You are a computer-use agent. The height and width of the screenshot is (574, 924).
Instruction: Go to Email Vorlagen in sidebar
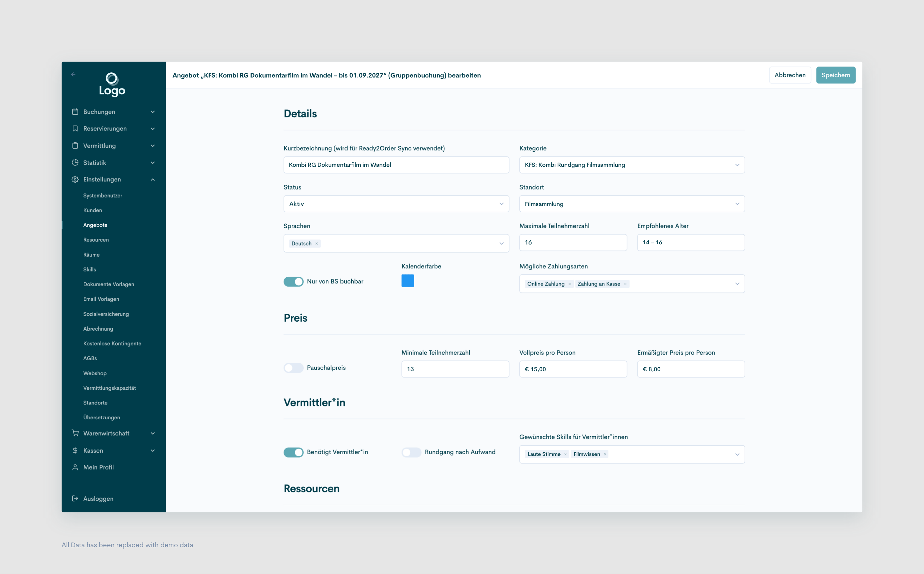101,299
